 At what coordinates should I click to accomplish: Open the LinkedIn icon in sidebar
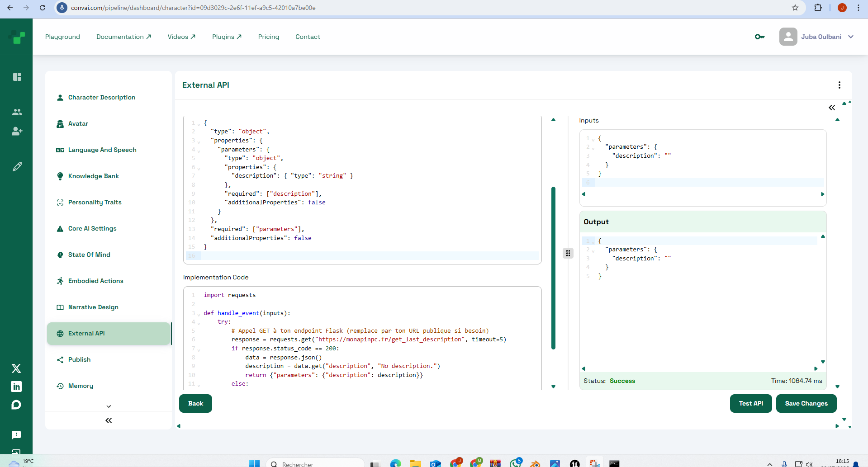[x=16, y=387]
